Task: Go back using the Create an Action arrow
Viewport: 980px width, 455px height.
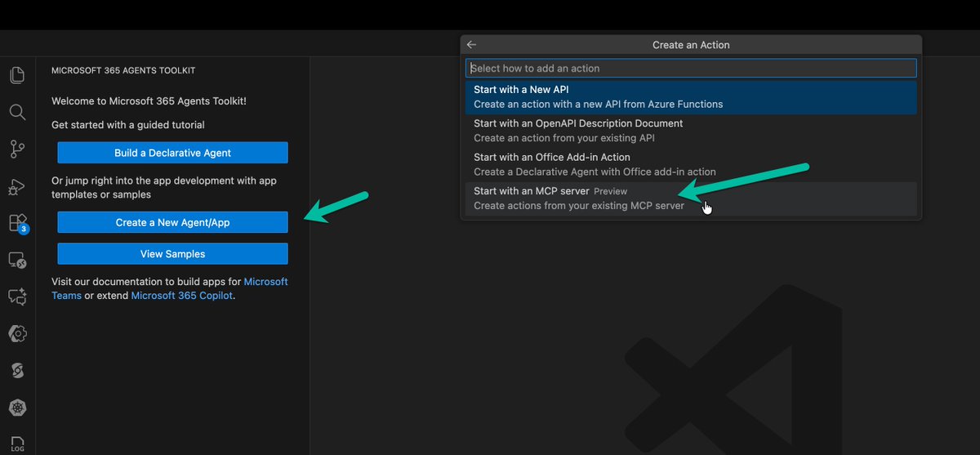Action: 471,45
